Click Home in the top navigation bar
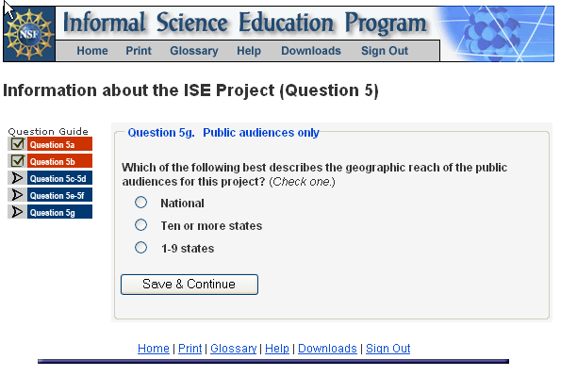The image size is (577, 392). click(x=92, y=51)
